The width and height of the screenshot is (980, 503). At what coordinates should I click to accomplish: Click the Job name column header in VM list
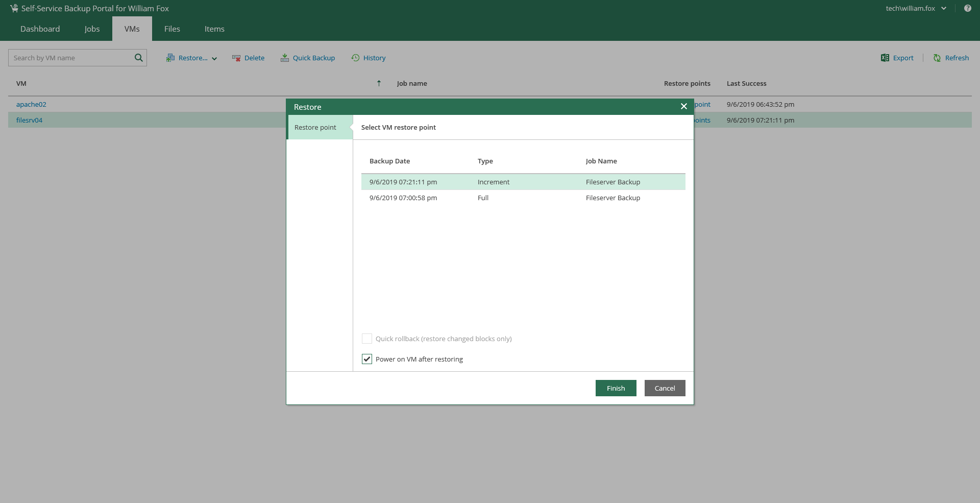[x=412, y=83]
